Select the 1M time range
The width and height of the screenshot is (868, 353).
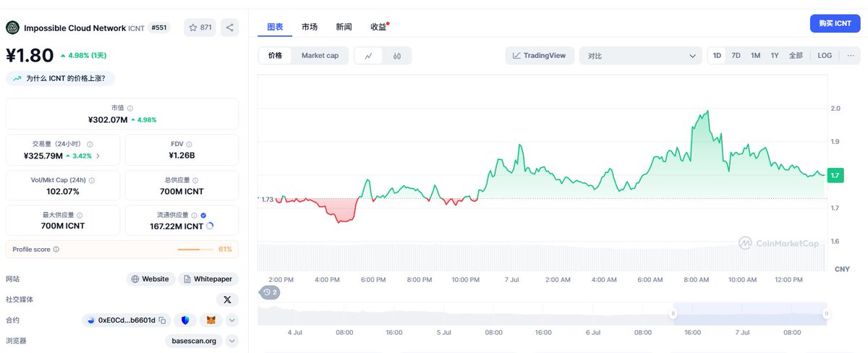[x=755, y=56]
